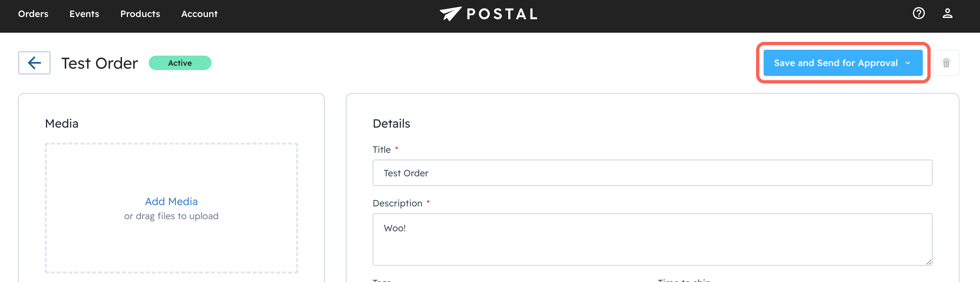Focus the Title input field

[x=652, y=173]
